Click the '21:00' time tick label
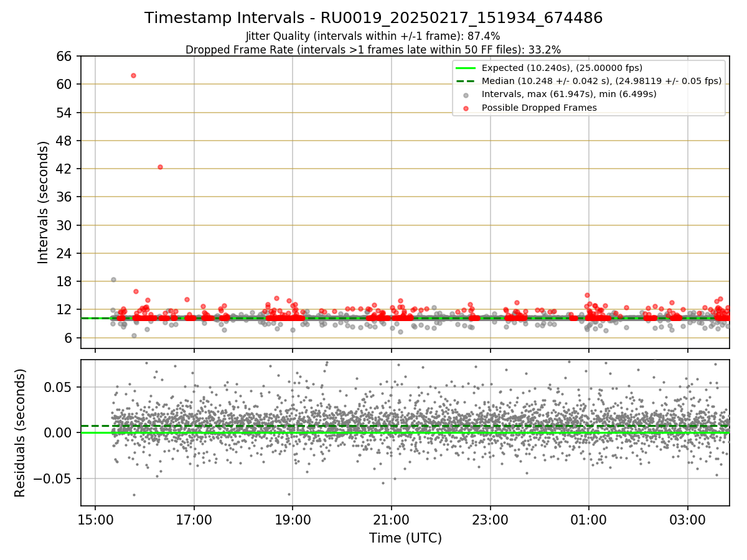The width and height of the screenshot is (747, 560). click(392, 519)
